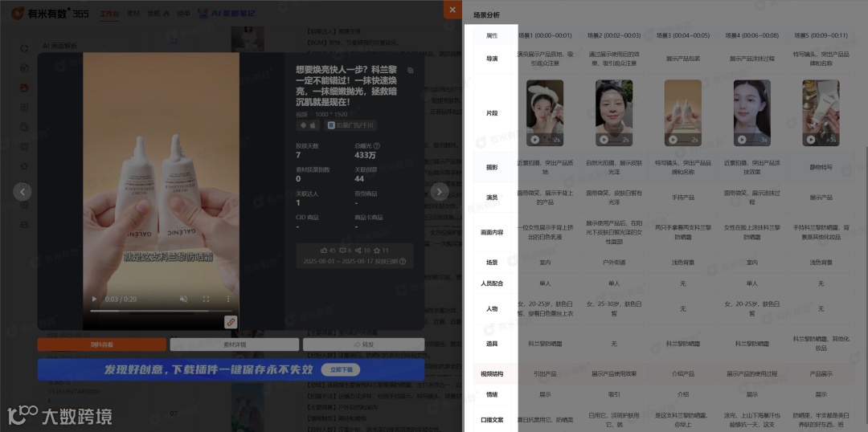Viewport: 868px width, 432px height.
Task: Open the 榜单 tab in top navigation
Action: [183, 14]
